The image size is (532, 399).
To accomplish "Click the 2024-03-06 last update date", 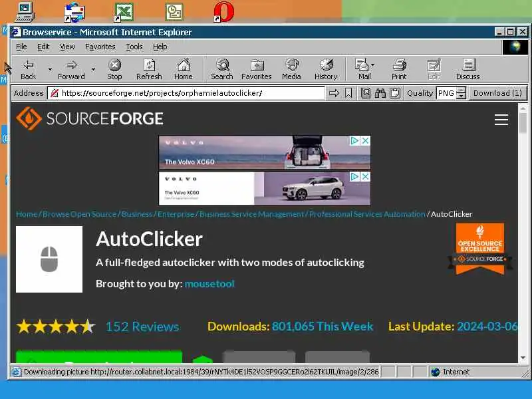I will [487, 327].
